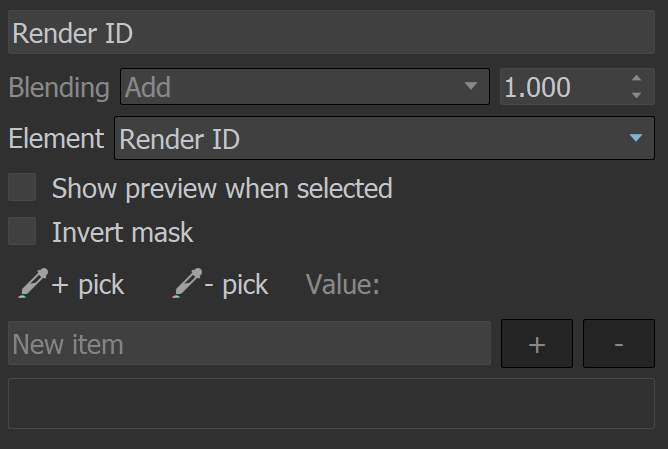Decrease blending amount with down arrow
Image resolution: width=668 pixels, height=449 pixels.
pyautogui.click(x=636, y=95)
